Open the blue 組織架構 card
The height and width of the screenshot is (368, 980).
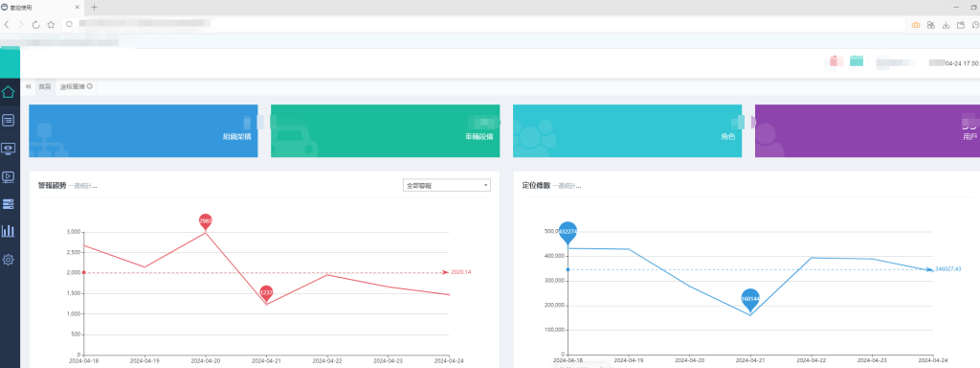click(144, 130)
